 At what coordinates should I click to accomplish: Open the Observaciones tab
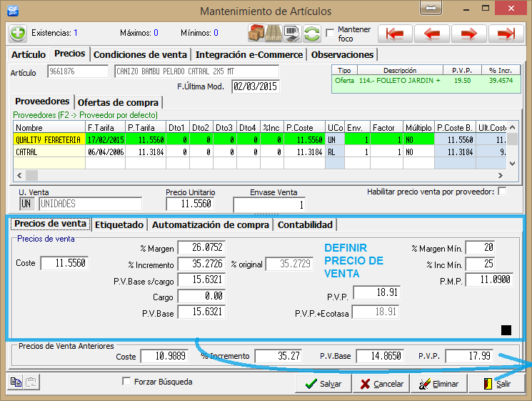coord(342,54)
